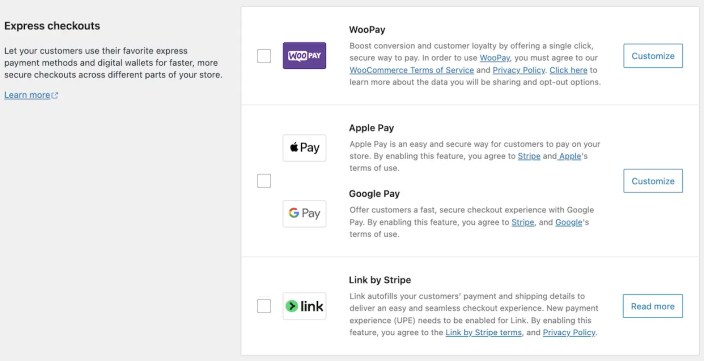The height and width of the screenshot is (361, 704).
Task: Open the Link by Stripe terms link
Action: click(484, 333)
